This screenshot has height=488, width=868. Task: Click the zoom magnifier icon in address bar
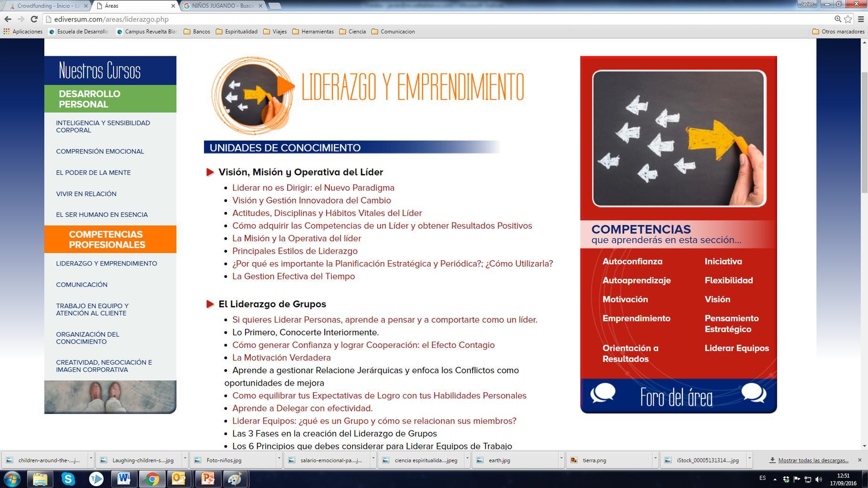pos(837,19)
